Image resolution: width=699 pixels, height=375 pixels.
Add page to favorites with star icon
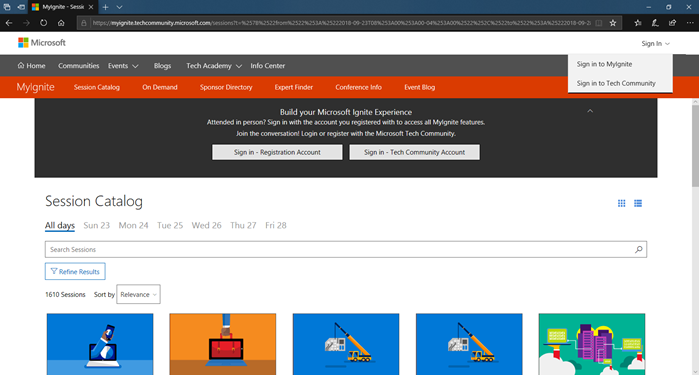[613, 23]
